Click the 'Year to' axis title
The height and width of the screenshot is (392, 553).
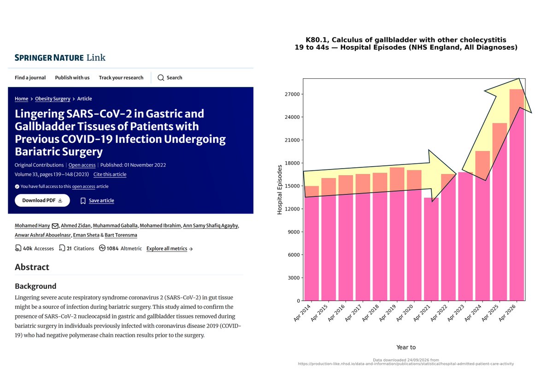[x=406, y=347]
